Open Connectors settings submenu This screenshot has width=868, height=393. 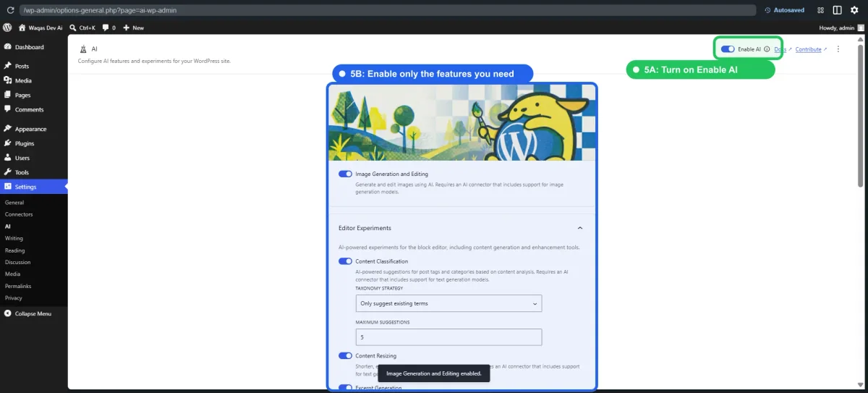(x=19, y=214)
